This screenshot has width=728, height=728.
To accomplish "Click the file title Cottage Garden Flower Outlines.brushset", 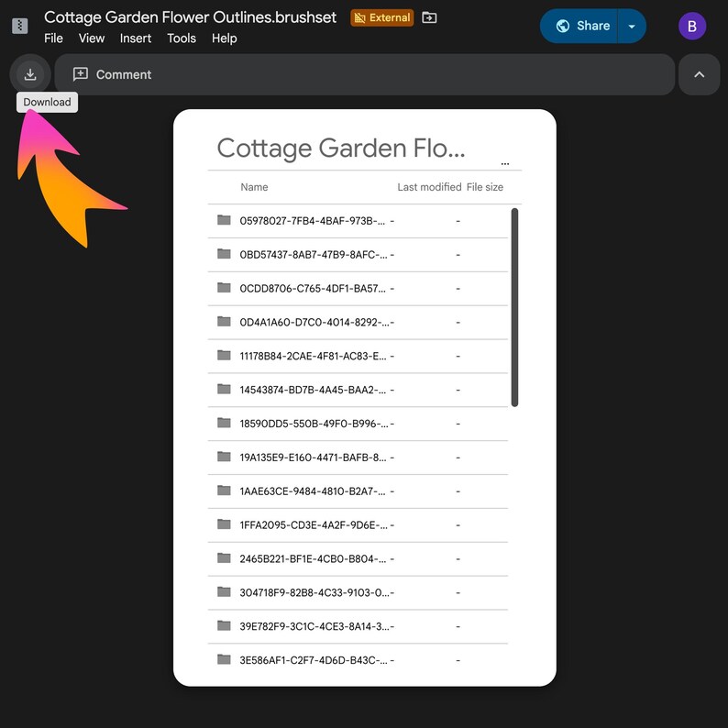I will pyautogui.click(x=190, y=17).
